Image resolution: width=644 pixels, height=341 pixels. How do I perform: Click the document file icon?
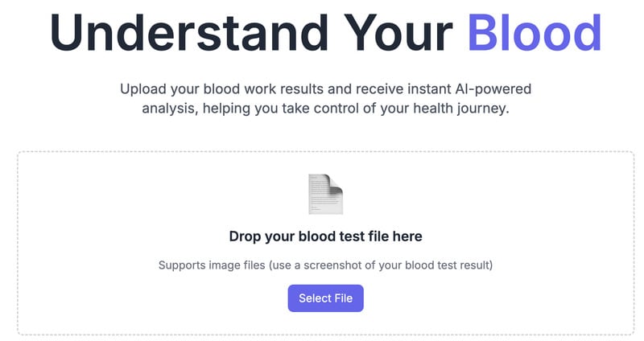click(325, 194)
